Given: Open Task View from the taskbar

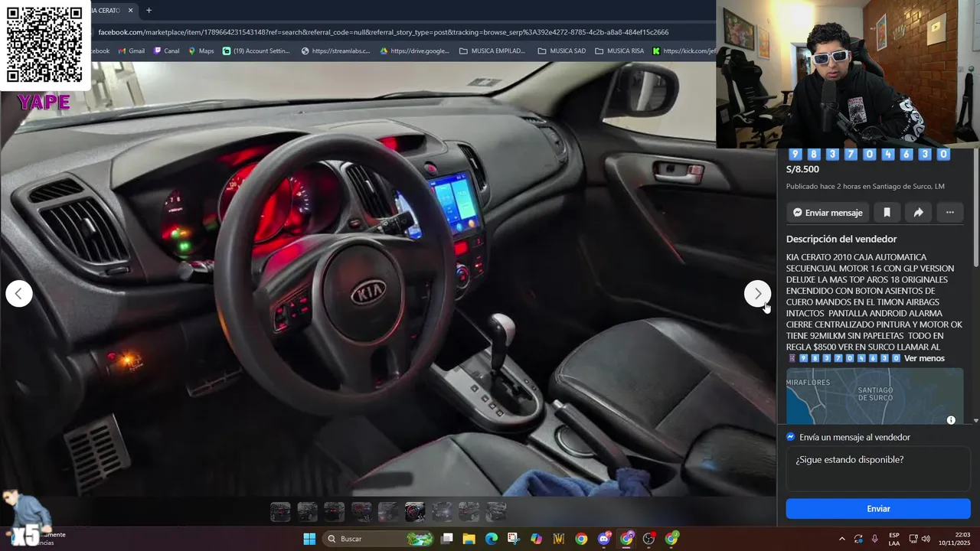Looking at the screenshot, I should 447,539.
